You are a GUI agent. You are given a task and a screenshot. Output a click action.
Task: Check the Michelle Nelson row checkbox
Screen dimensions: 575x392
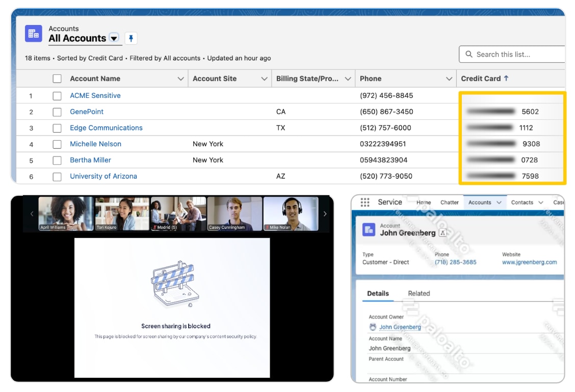pos(57,144)
